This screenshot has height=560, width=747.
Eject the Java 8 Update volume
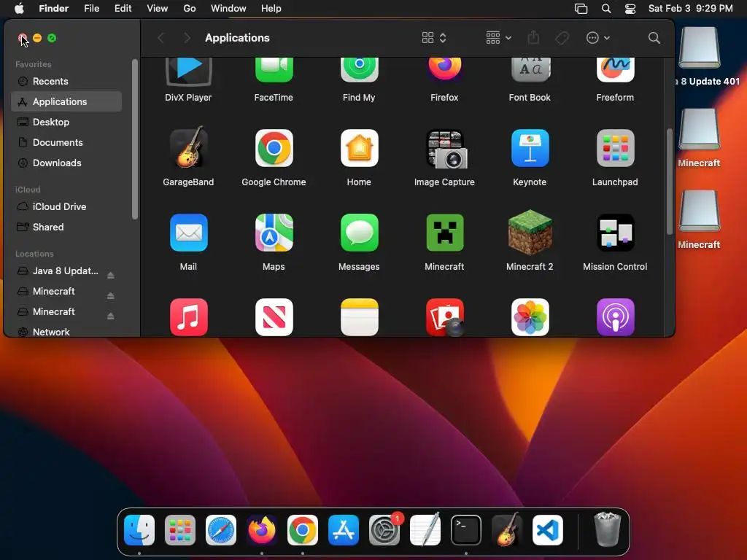[111, 275]
